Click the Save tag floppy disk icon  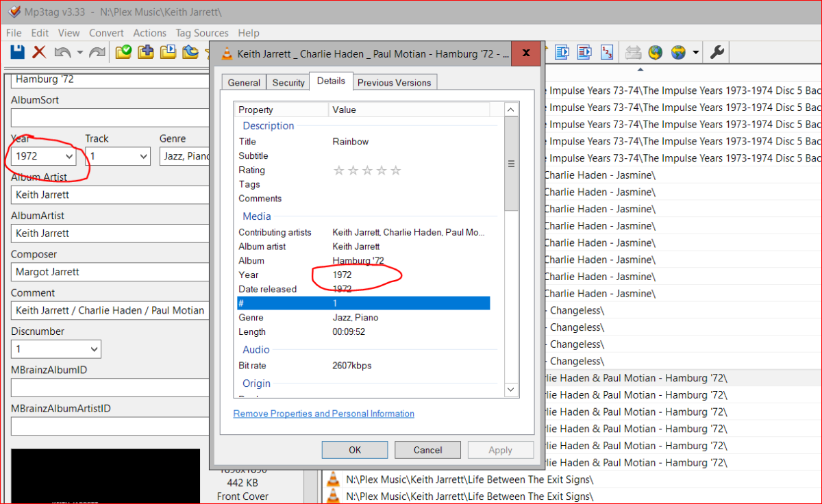pos(17,52)
